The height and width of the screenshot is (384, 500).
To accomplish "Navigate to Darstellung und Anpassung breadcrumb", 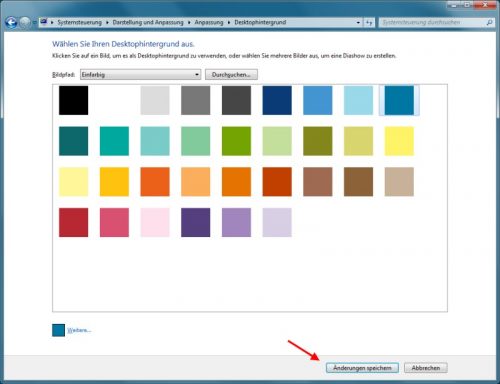I will (148, 22).
